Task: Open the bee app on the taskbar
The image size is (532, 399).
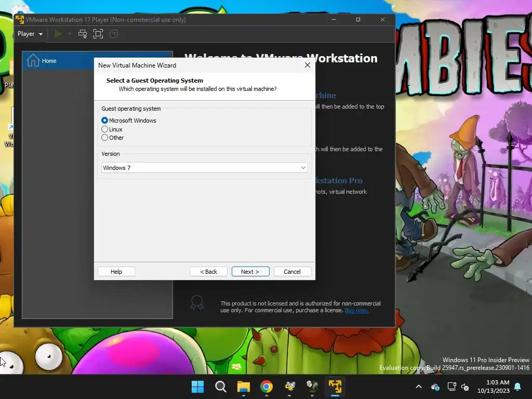Action: [x=289, y=387]
